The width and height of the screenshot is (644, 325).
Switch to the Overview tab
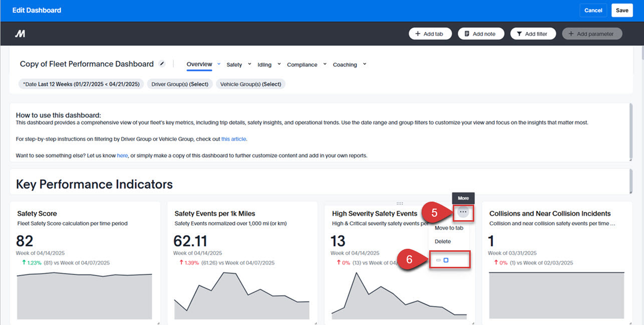pyautogui.click(x=199, y=64)
